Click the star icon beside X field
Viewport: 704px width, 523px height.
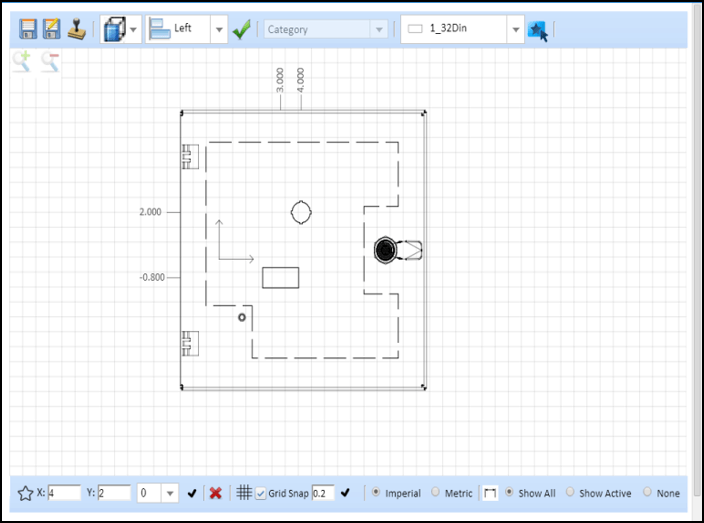point(26,493)
